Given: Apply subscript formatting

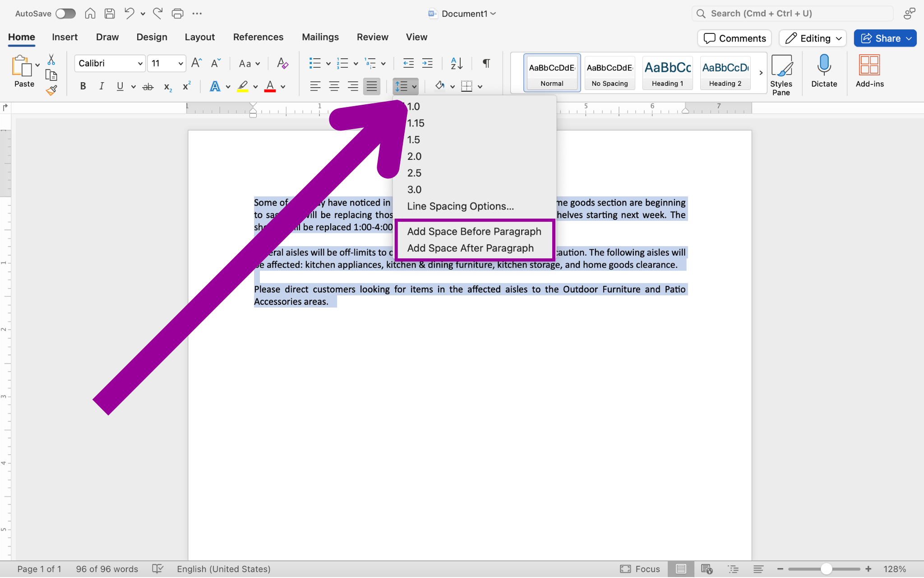Looking at the screenshot, I should tap(168, 87).
